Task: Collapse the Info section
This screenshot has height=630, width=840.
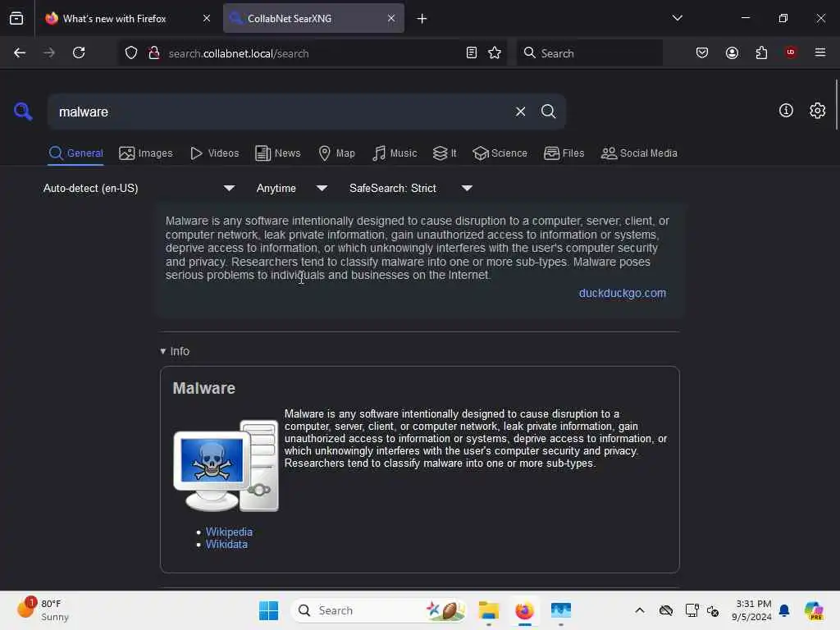Action: coord(175,351)
